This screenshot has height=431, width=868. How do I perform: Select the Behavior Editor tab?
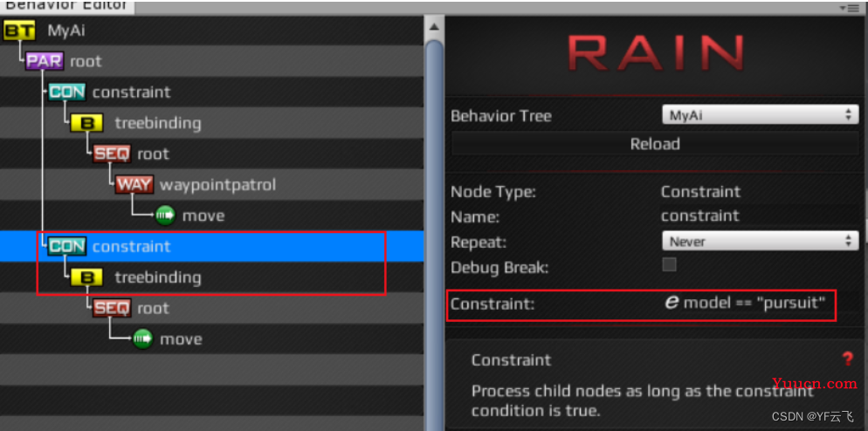point(66,6)
